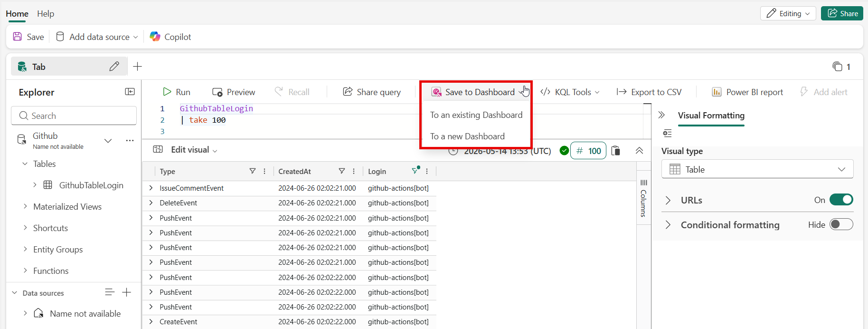Open the Edit visual dropdown
The height and width of the screenshot is (329, 868).
[x=185, y=150]
